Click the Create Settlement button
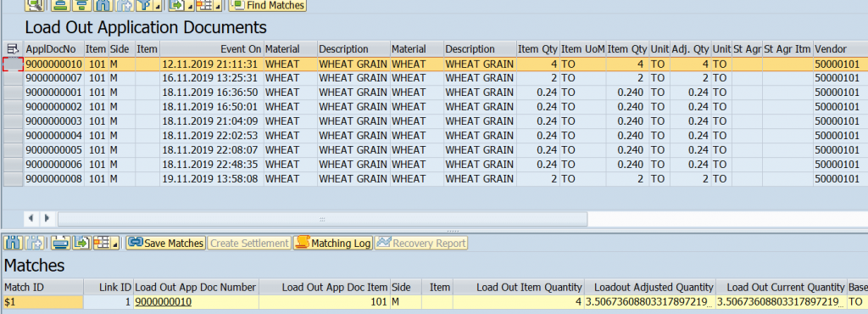This screenshot has width=868, height=314. [250, 243]
